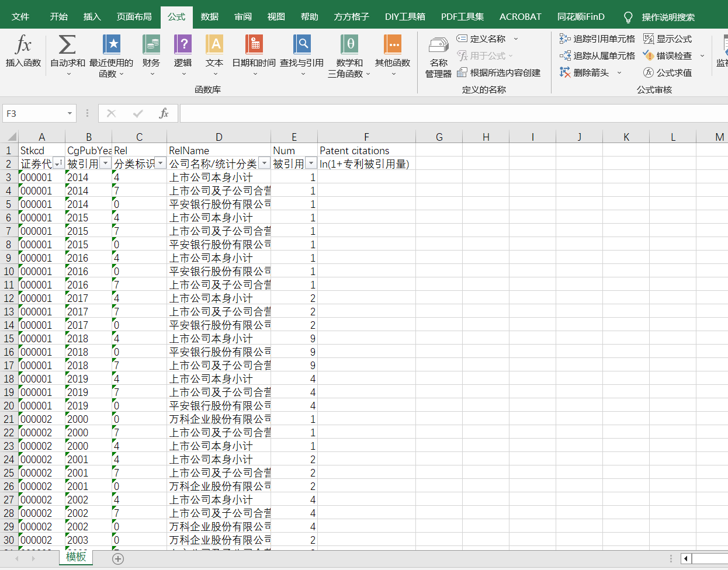Click the 插入函数 (Insert Function) icon
Image resolution: width=728 pixels, height=570 pixels.
[23, 44]
